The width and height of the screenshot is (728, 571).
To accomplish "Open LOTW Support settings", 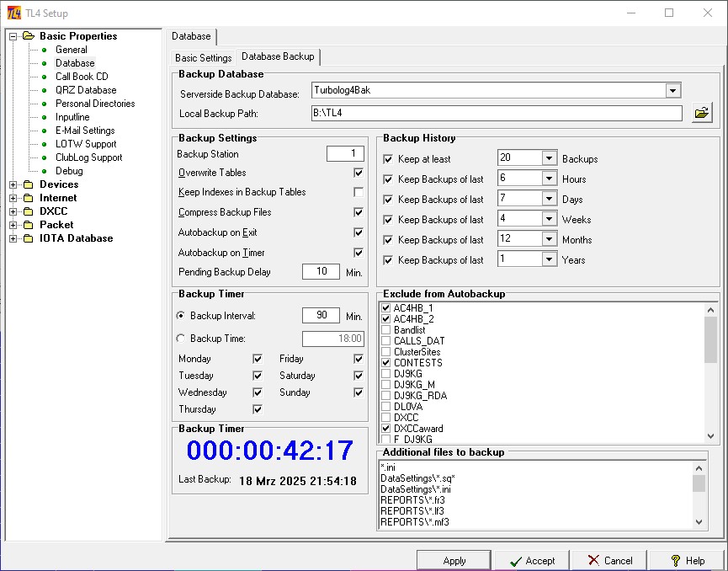I will [x=86, y=144].
